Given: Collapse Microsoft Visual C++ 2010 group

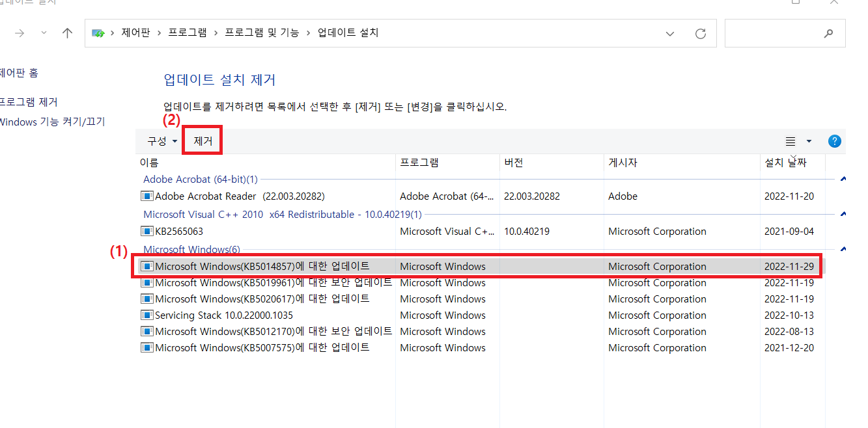Looking at the screenshot, I should point(843,214).
